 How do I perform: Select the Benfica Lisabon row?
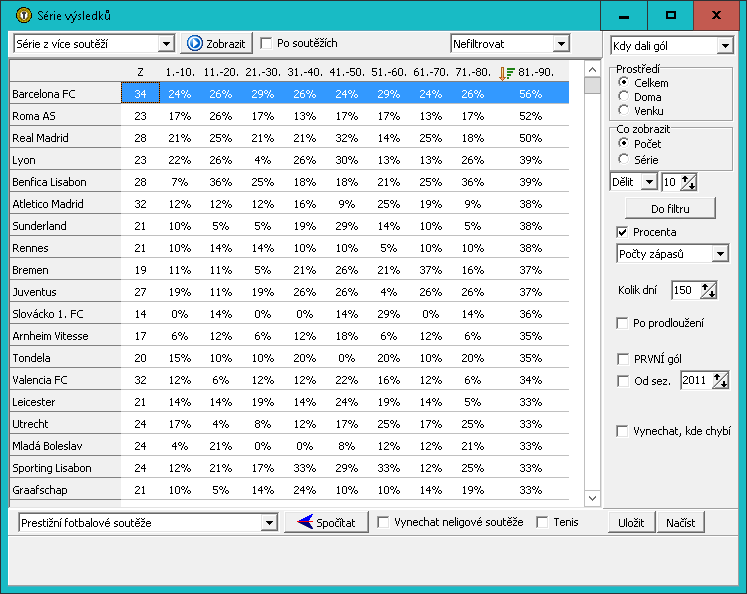pyautogui.click(x=289, y=181)
